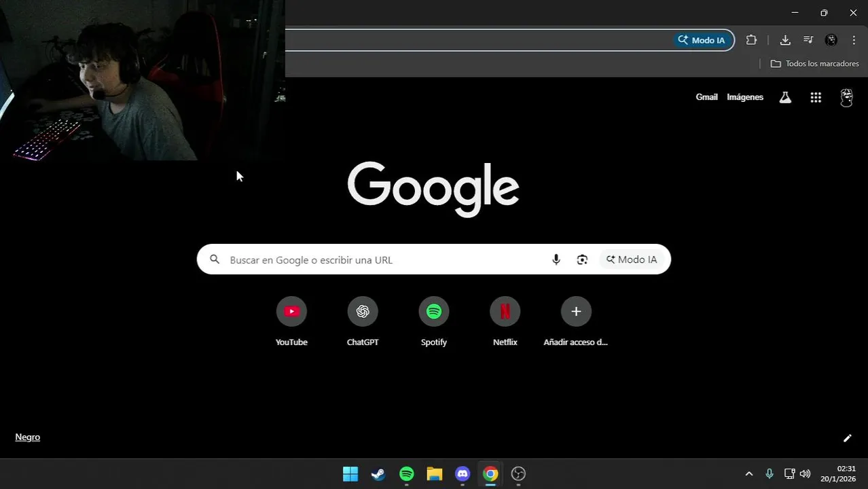
Task: Switch to Chrome in the taskbar
Action: point(490,474)
